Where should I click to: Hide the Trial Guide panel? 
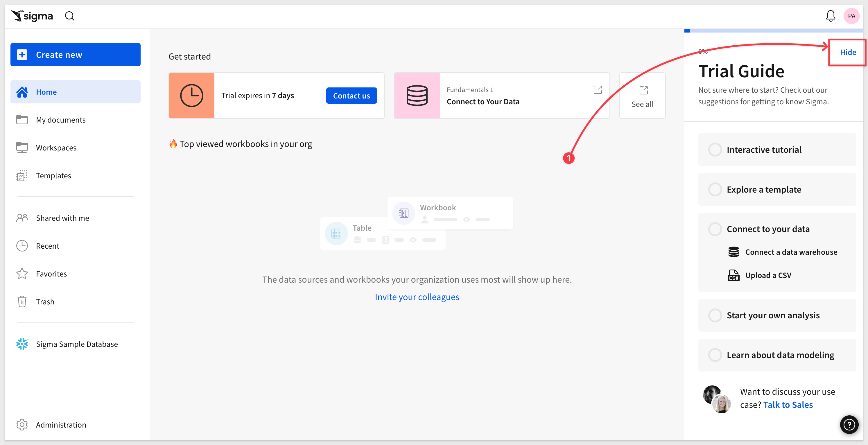point(848,52)
